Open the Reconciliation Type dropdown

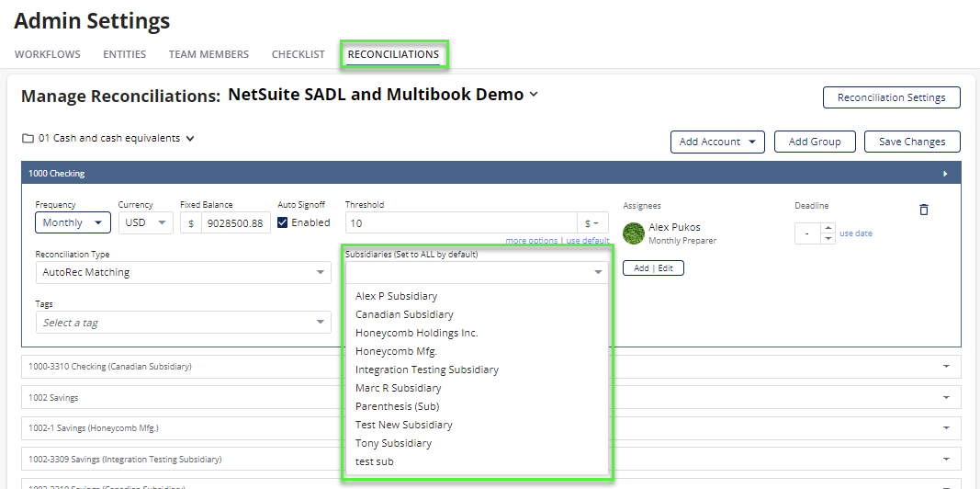pos(183,272)
